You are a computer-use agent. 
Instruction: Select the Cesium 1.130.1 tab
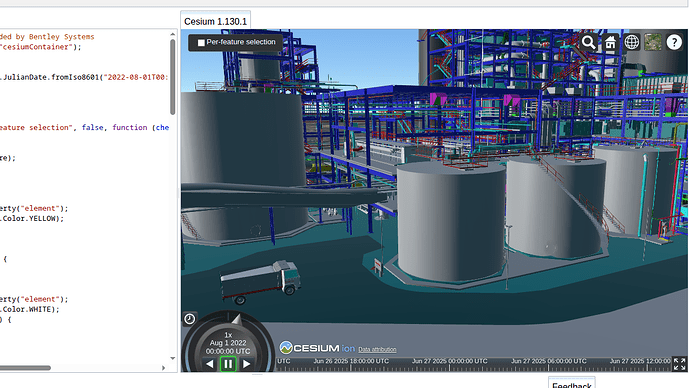(x=216, y=21)
